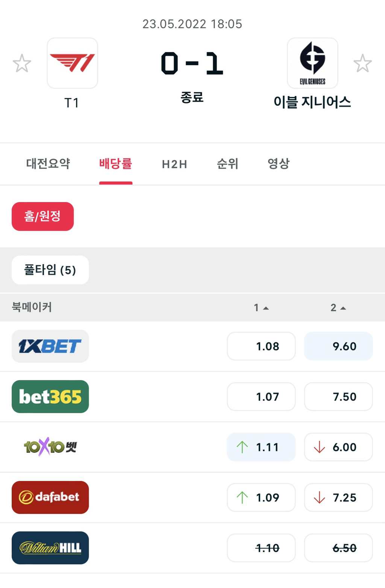Click the green up arrow beside dafabet's 1.09 odds
Image resolution: width=385 pixels, height=588 pixels.
243,497
